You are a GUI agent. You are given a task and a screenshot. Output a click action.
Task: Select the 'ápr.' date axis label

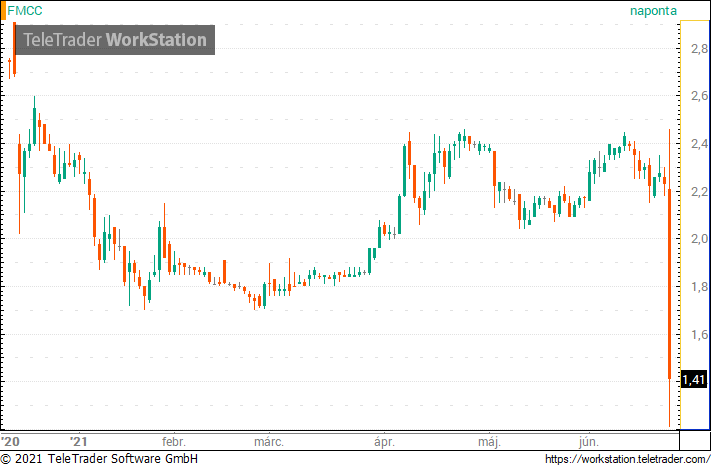pos(384,442)
